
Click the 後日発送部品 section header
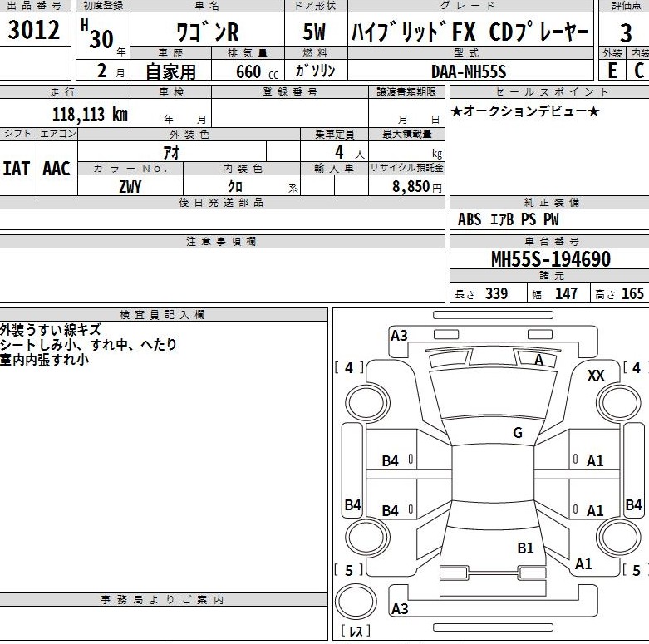(x=221, y=203)
